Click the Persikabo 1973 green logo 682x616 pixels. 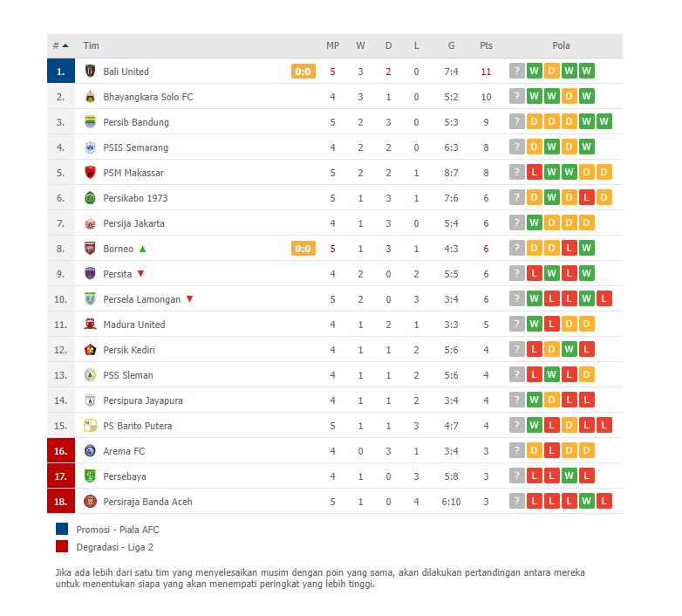(90, 197)
